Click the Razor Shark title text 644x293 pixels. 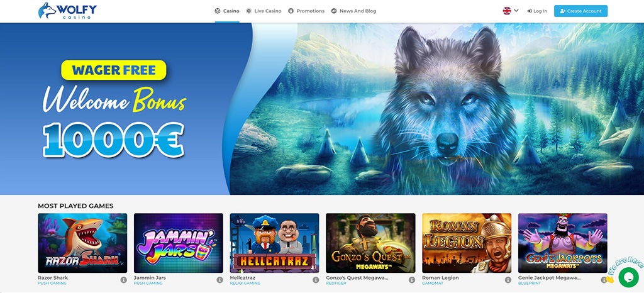(53, 278)
